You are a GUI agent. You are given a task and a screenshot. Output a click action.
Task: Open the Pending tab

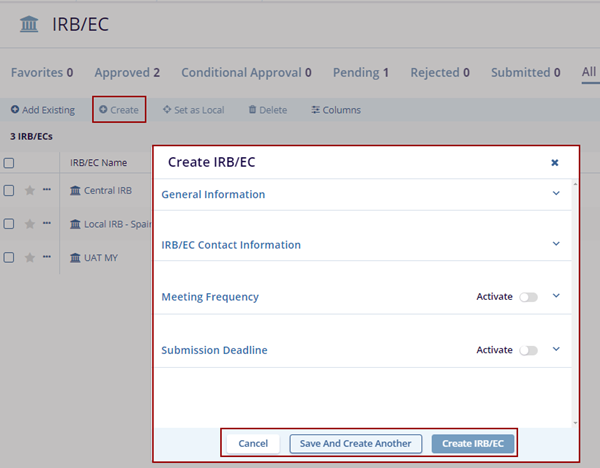pos(359,72)
